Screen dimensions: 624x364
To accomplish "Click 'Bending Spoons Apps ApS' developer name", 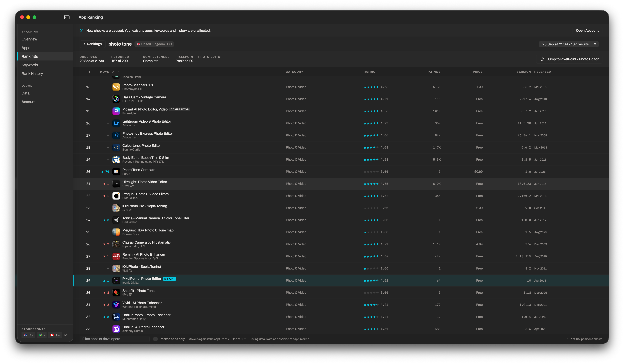I will [140, 259].
